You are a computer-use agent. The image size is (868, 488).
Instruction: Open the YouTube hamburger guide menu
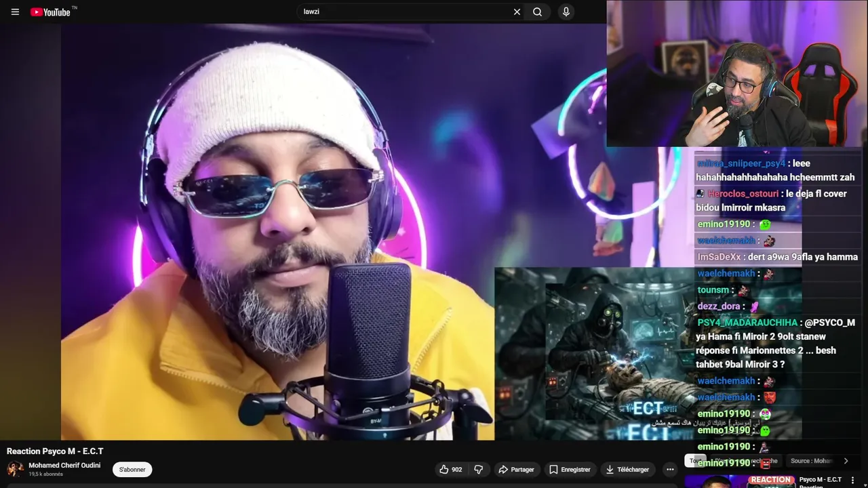[15, 12]
